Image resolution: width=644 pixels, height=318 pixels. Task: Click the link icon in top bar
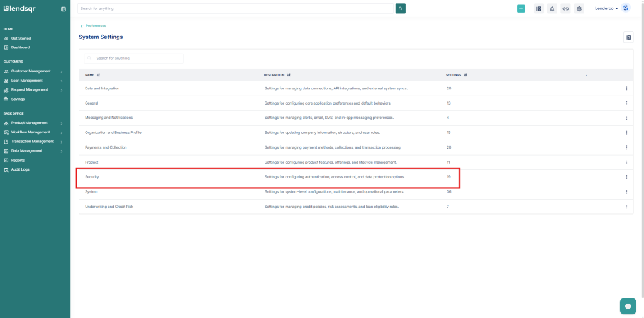click(565, 9)
